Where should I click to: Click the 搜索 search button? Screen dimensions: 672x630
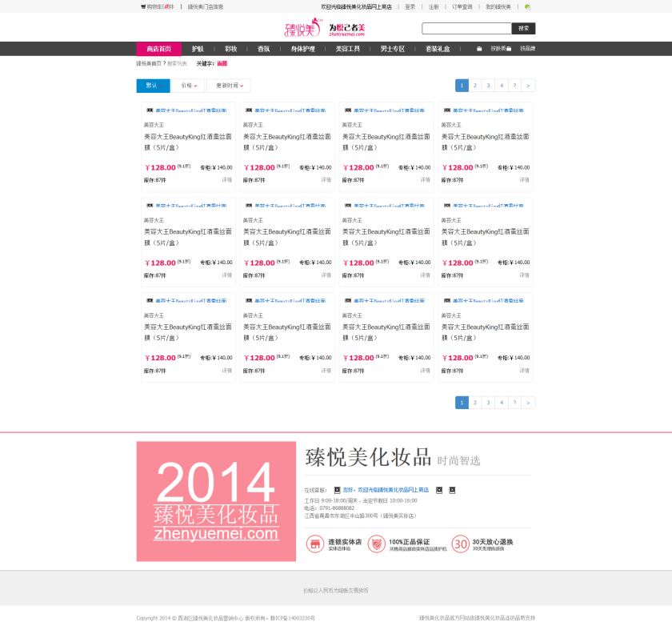click(x=524, y=28)
